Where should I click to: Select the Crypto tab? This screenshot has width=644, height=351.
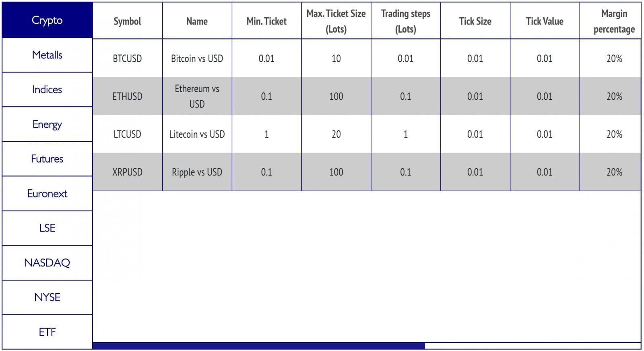(47, 20)
